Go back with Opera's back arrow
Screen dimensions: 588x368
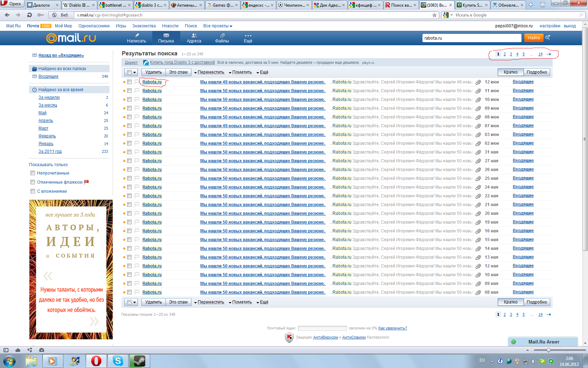point(7,15)
